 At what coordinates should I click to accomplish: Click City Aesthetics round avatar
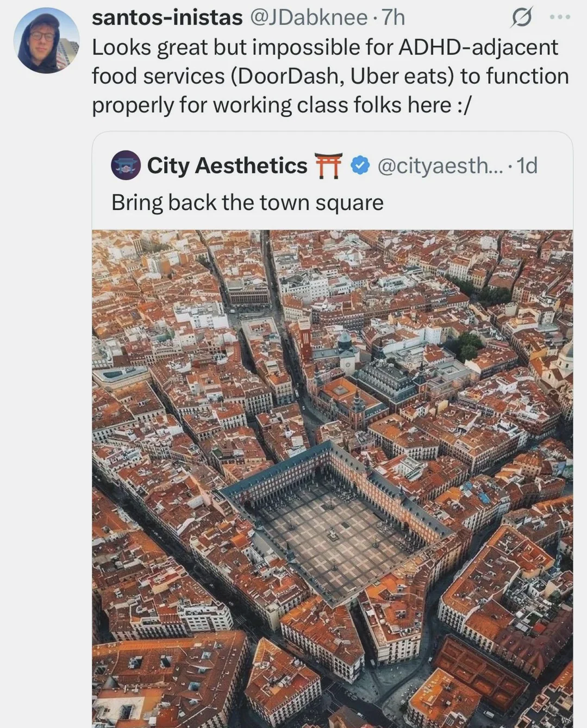click(126, 165)
